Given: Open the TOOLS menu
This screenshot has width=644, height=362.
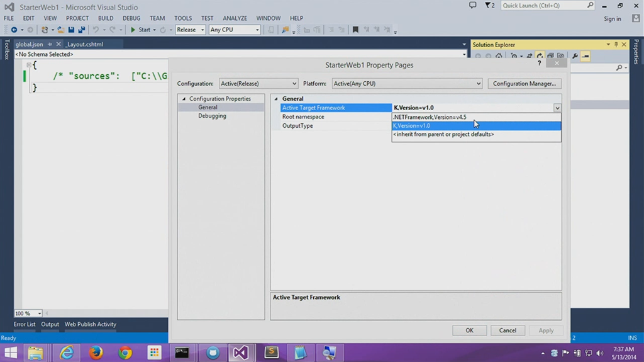Looking at the screenshot, I should (183, 18).
